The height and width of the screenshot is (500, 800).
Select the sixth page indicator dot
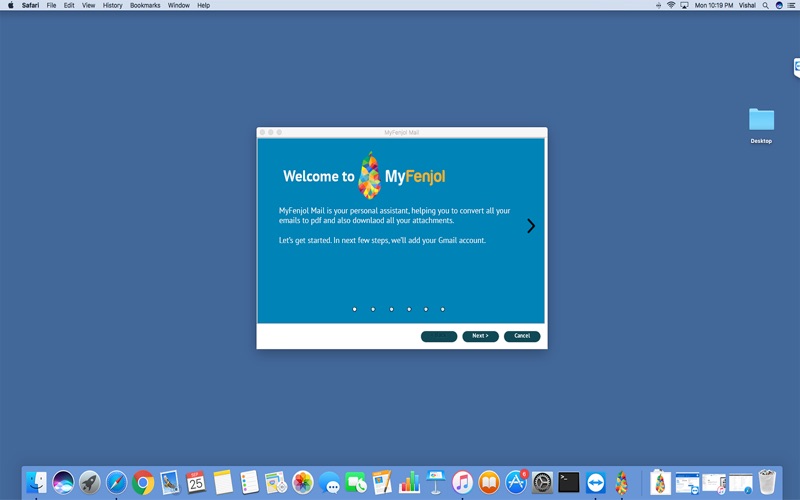coord(443,309)
